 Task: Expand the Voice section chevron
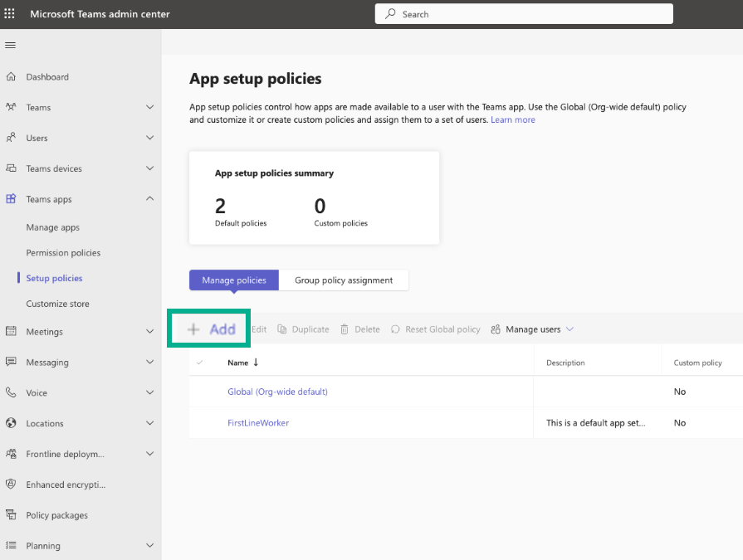149,392
